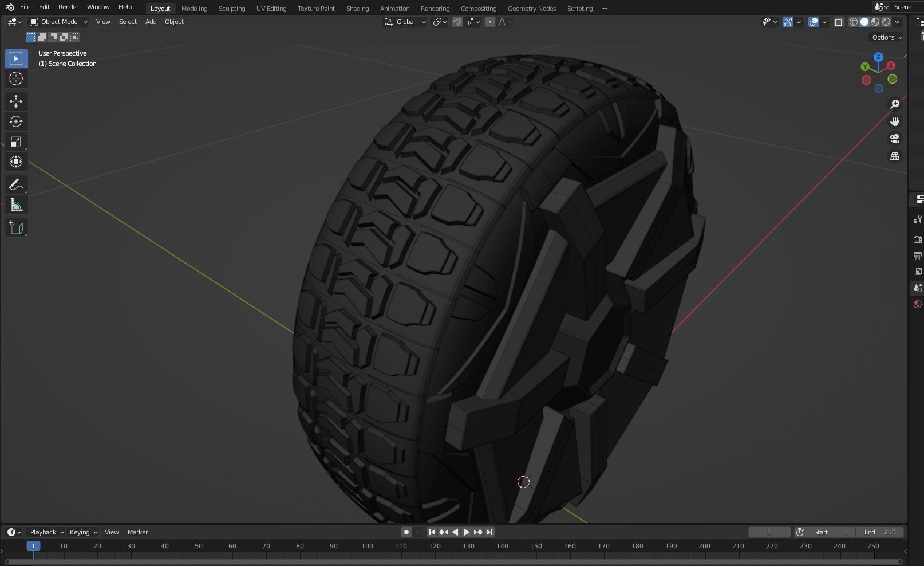
Task: Open the gizmo options dropdown arrow
Action: pos(799,22)
